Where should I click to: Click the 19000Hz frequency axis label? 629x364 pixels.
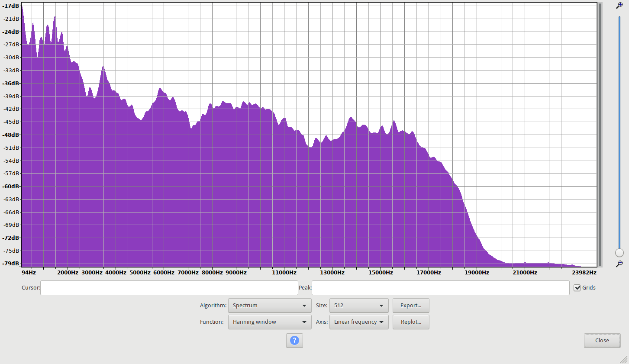point(477,273)
